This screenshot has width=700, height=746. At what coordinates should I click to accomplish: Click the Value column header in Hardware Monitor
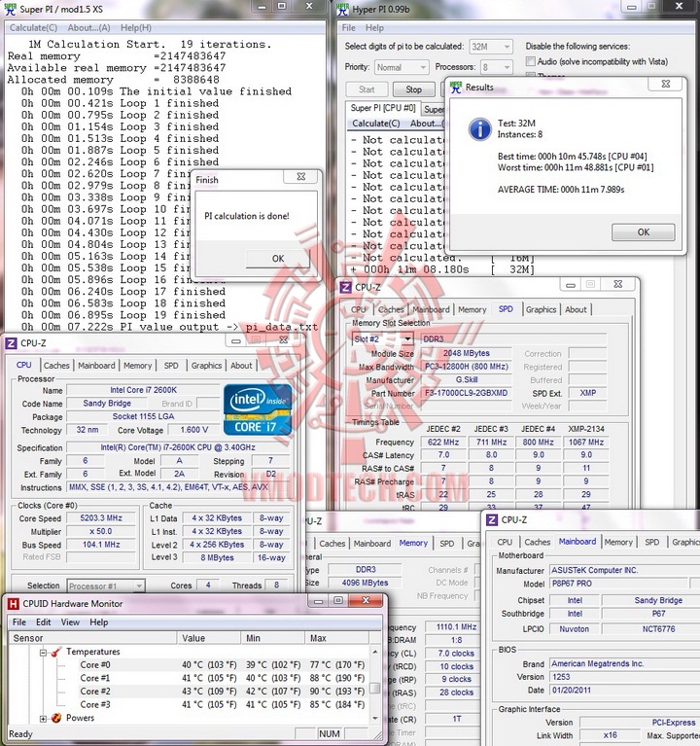click(x=208, y=638)
